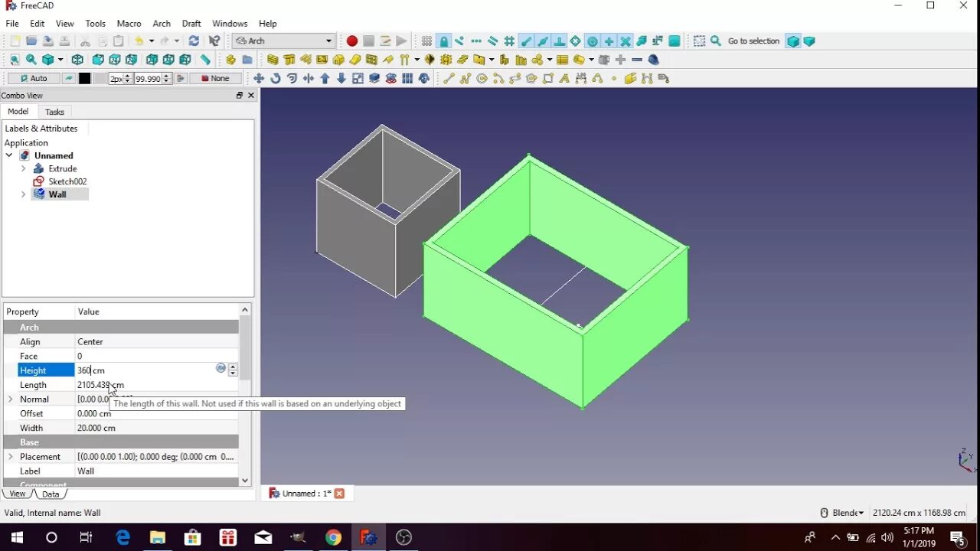Click the Go to selection button
Screen dimensions: 980x551
pos(753,41)
